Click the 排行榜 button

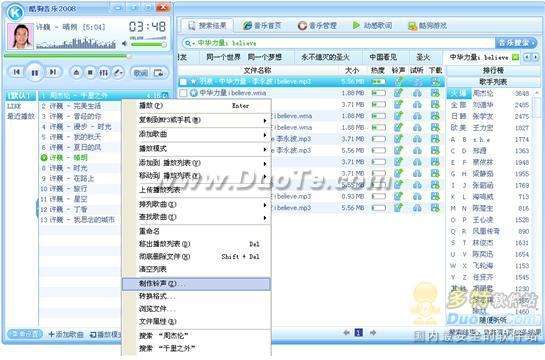(x=493, y=71)
